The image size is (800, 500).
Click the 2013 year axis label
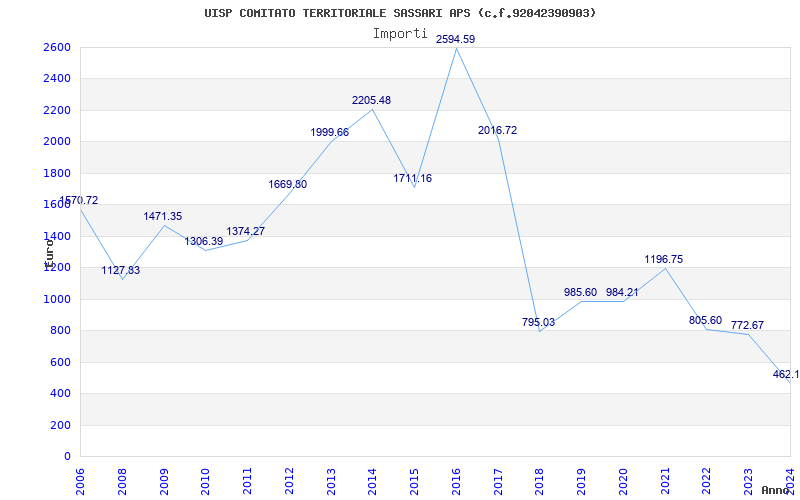331,481
